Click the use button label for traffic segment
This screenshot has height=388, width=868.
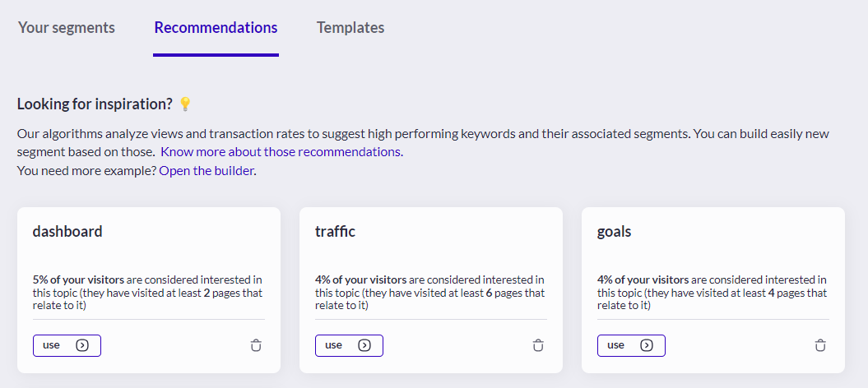tap(333, 345)
